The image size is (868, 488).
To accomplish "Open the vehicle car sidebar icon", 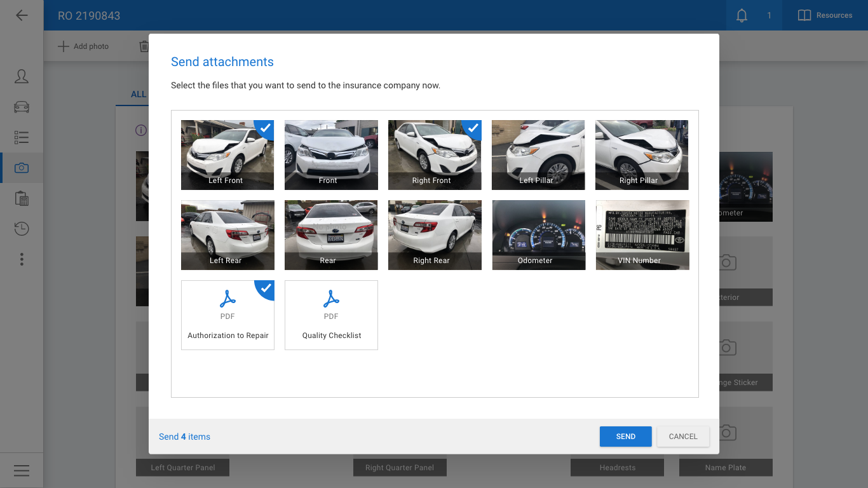I will [x=22, y=107].
